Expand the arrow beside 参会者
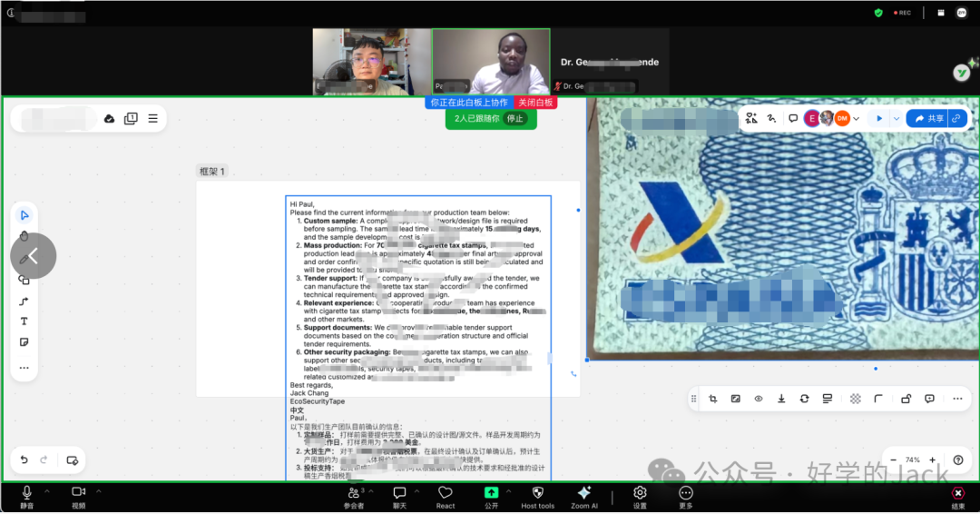This screenshot has width=980, height=514. pyautogui.click(x=371, y=491)
